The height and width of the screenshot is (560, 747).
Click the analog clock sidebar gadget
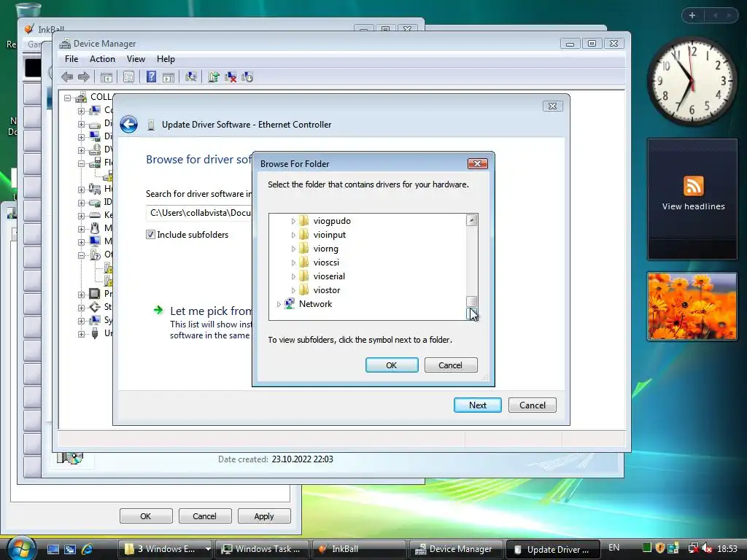pyautogui.click(x=692, y=81)
